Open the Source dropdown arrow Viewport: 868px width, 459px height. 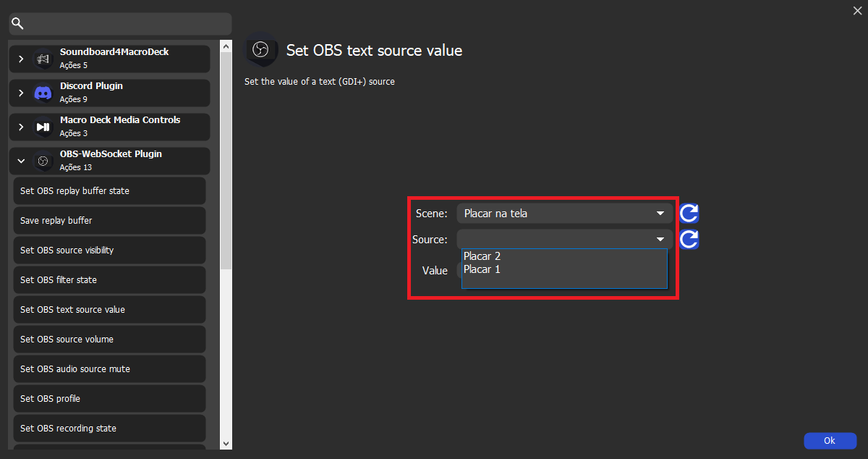tap(659, 238)
